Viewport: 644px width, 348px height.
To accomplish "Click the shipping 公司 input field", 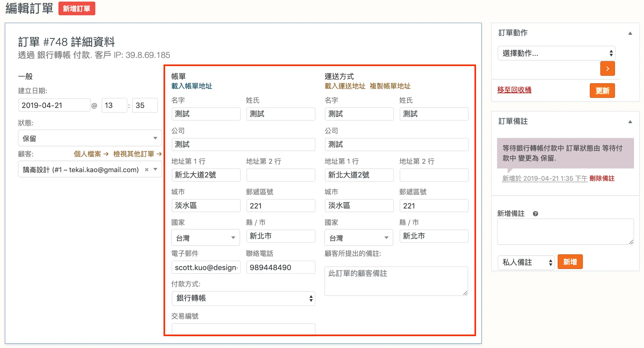I will click(x=397, y=145).
